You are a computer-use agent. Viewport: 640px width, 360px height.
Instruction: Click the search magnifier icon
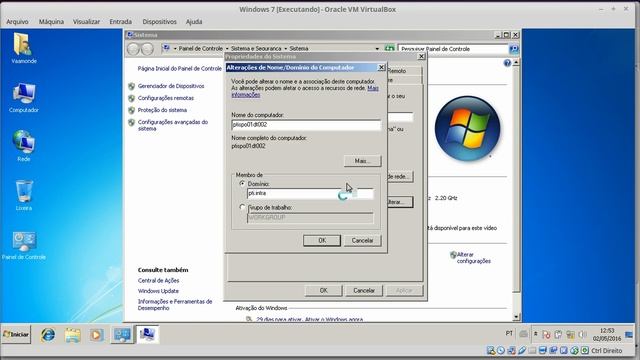click(513, 49)
